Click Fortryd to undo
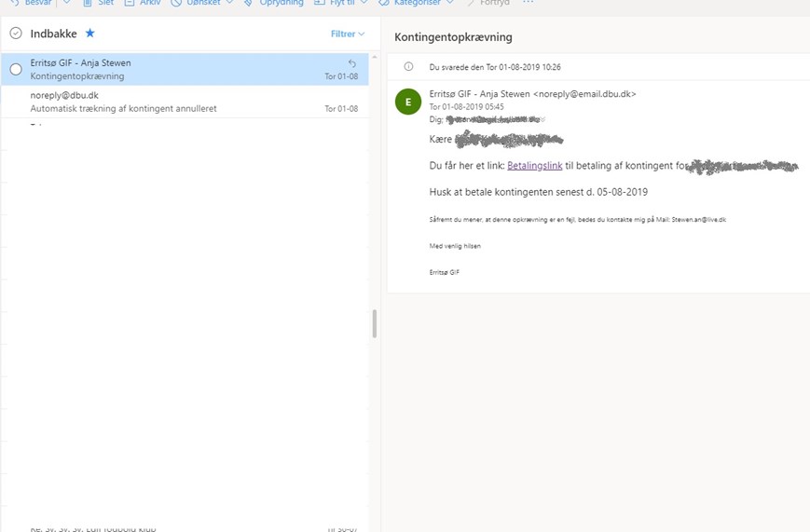This screenshot has height=532, width=810. [488, 3]
